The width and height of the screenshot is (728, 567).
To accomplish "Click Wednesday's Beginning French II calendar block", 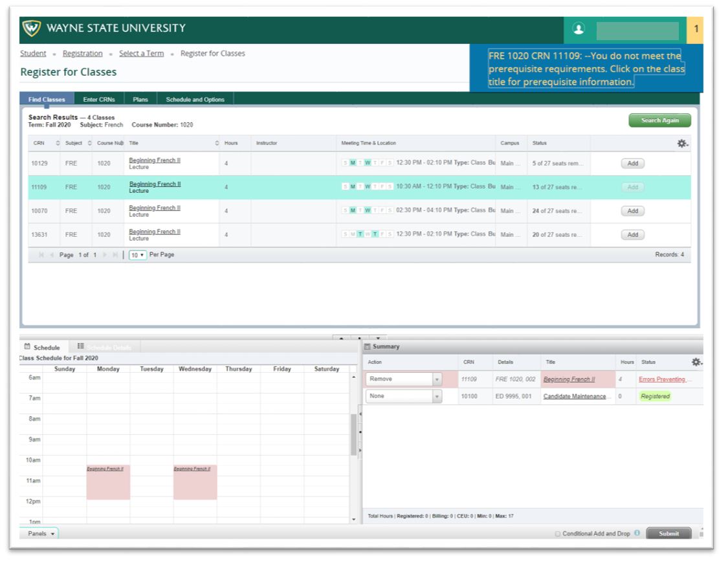I will 195,482.
